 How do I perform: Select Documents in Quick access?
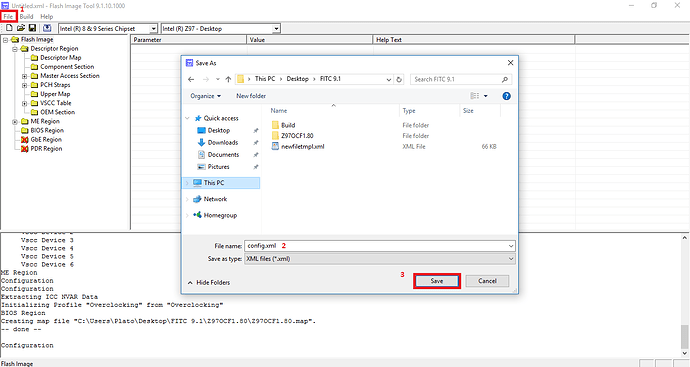tap(223, 155)
